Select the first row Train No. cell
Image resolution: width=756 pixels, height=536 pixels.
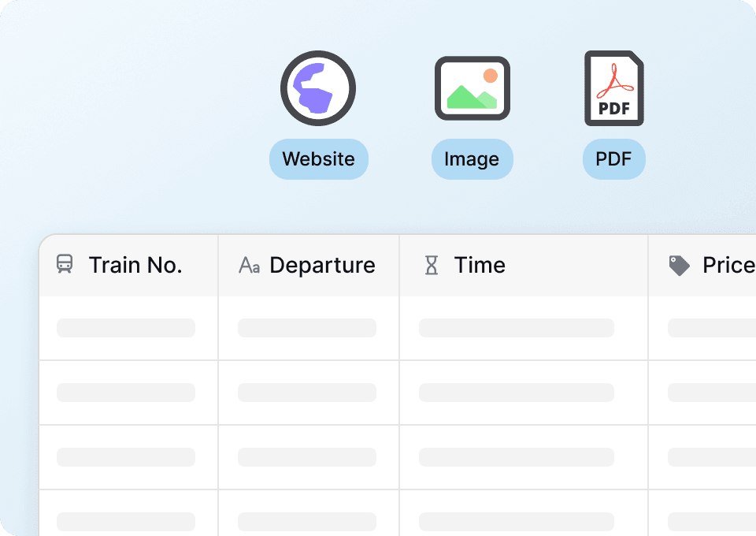point(126,328)
